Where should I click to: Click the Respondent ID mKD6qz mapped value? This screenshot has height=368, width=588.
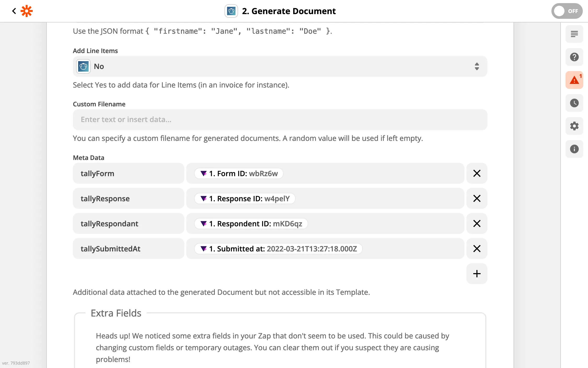pos(251,223)
